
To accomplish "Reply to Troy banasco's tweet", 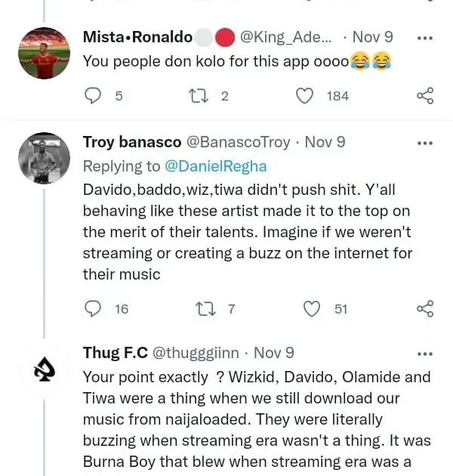I will [x=94, y=308].
